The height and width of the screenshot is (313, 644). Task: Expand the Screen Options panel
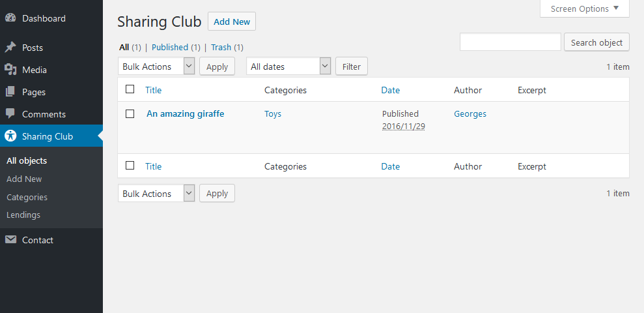coord(585,8)
